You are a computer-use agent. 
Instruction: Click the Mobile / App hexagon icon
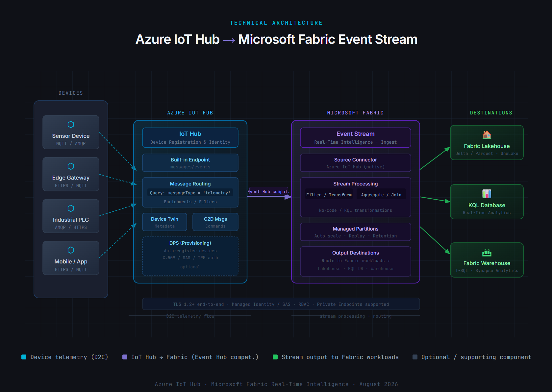71,250
